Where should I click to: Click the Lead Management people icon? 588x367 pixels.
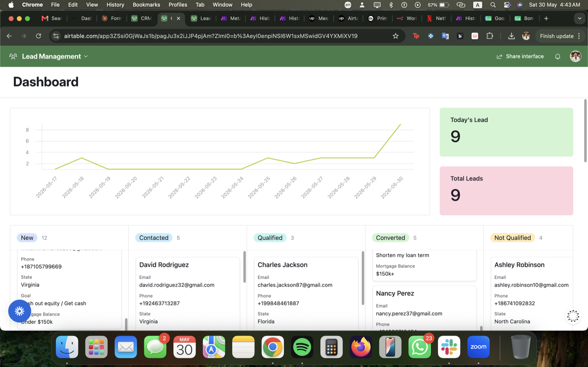(13, 56)
